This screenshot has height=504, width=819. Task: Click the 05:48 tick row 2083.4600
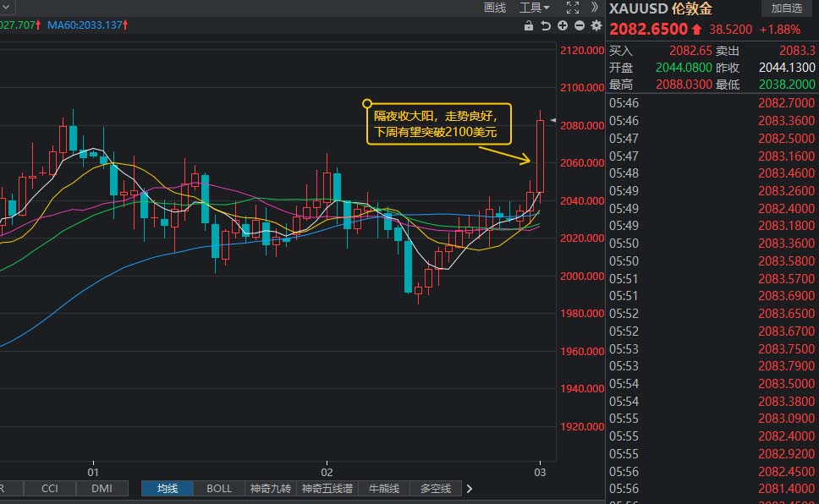(712, 173)
